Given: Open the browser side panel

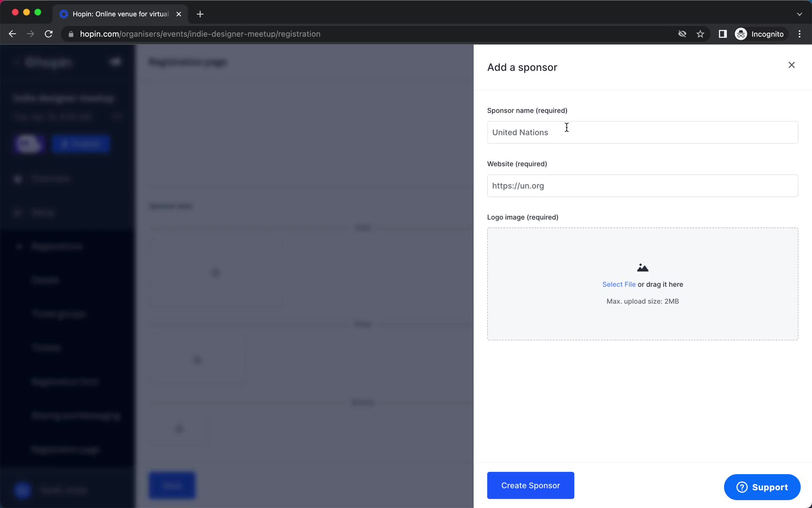Looking at the screenshot, I should click(723, 34).
